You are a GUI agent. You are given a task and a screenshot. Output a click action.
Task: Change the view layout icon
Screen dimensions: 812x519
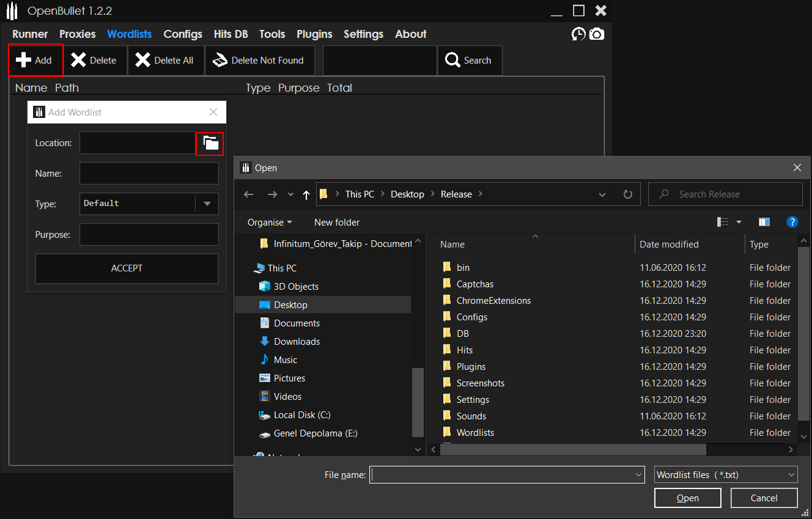[x=723, y=223]
